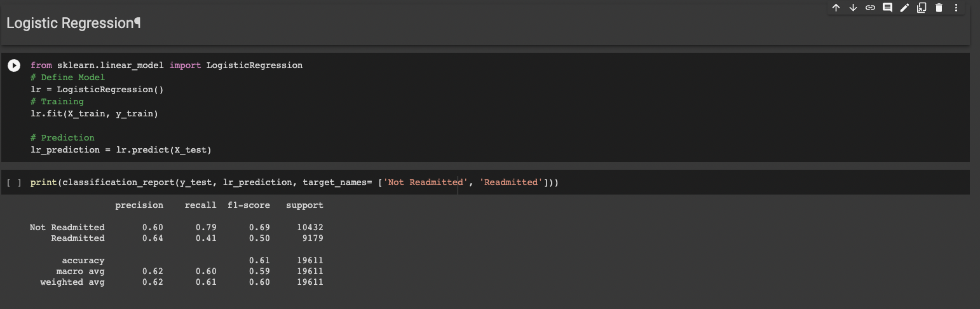
Task: Click the Readmitted f1-score value 0.50
Action: point(259,238)
